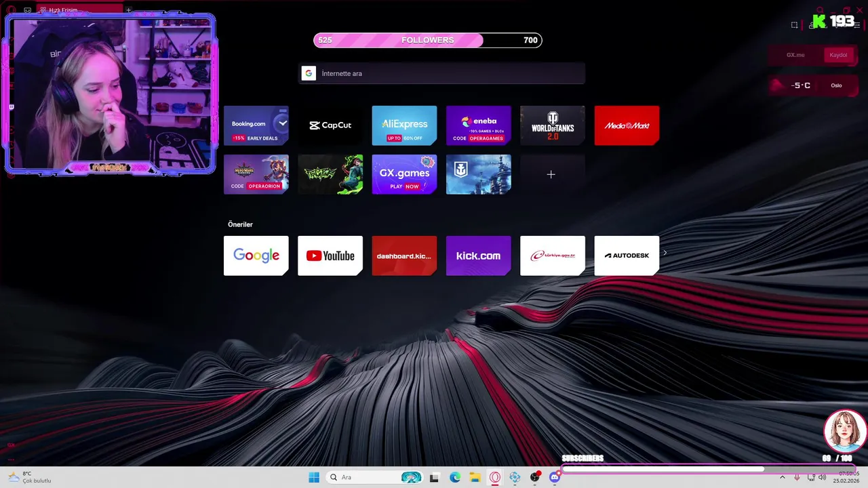The height and width of the screenshot is (488, 868).
Task: Click the taskbar clock and date
Action: 848,477
